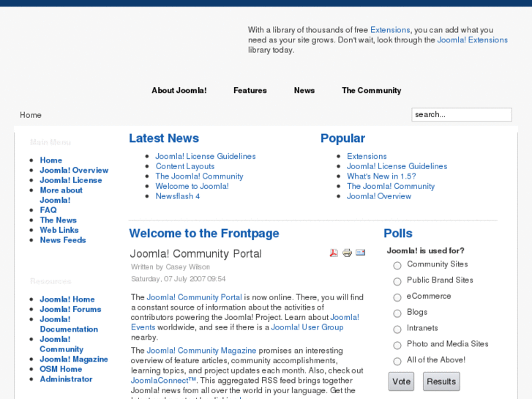Click the Written by Casey Wilson byline
The height and width of the screenshot is (399, 532).
point(171,267)
